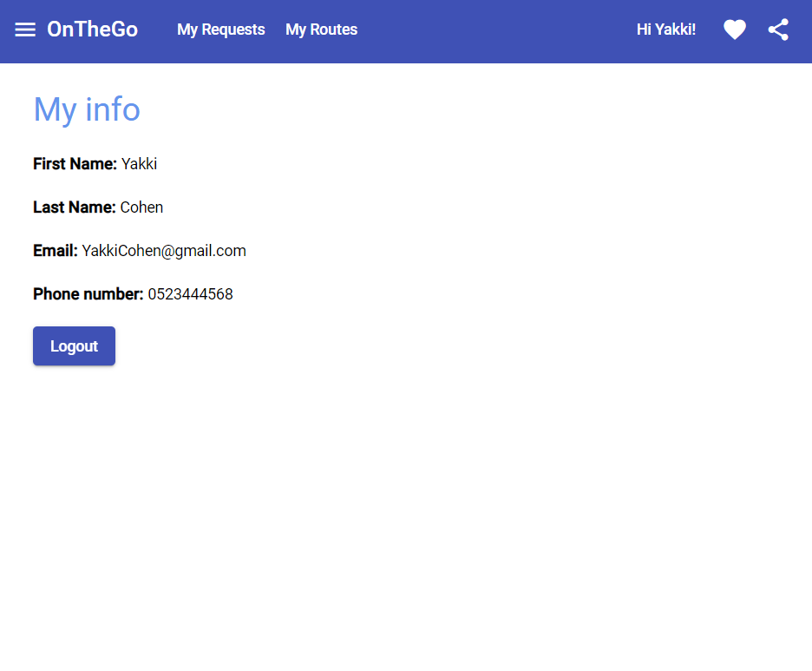Viewport: 812px width, 671px height.
Task: Click the First Name: label
Action: tap(75, 164)
